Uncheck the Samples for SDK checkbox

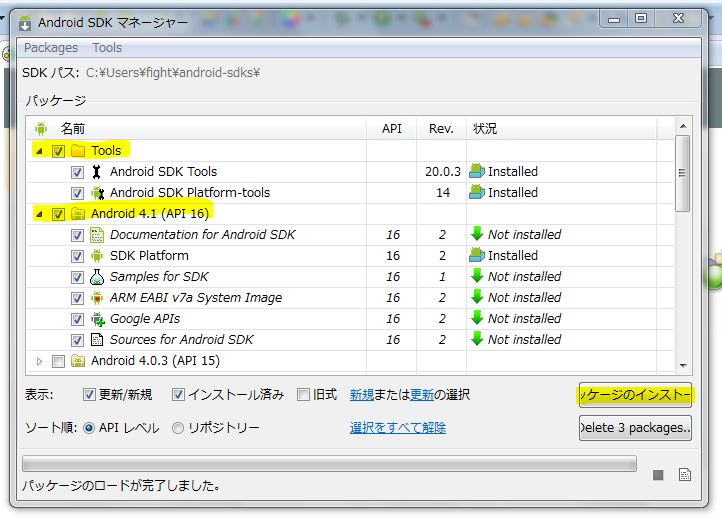(77, 277)
